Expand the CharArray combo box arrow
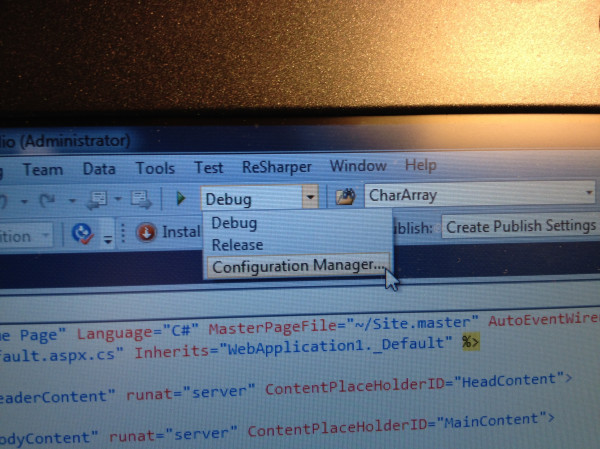This screenshot has width=600, height=449. click(x=589, y=193)
